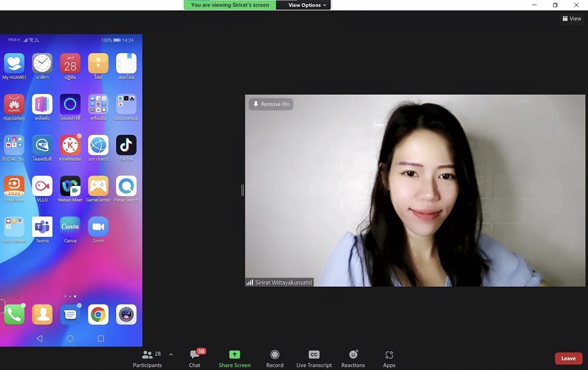The height and width of the screenshot is (370, 588).
Task: Open the View layout menu
Action: [572, 18]
